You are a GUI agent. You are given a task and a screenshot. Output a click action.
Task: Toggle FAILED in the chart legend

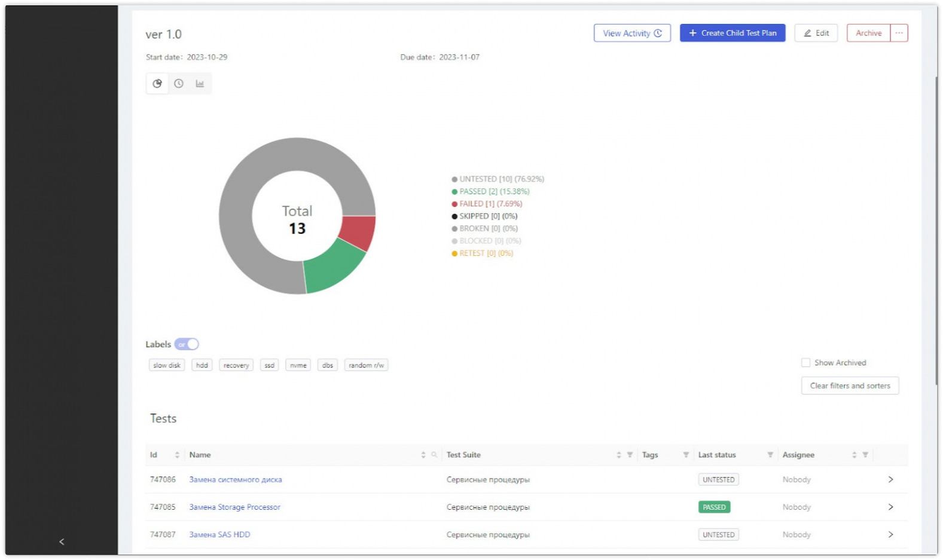click(x=487, y=204)
